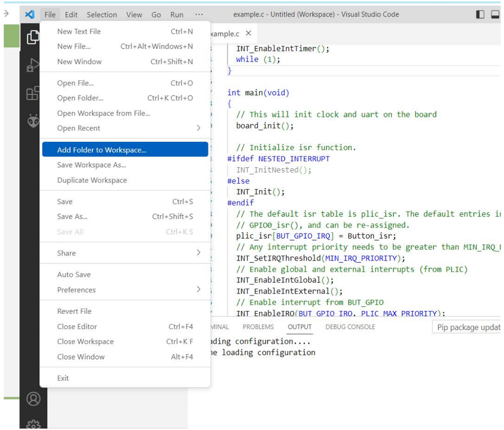Switch to the TERMINAL panel tab

click(220, 327)
